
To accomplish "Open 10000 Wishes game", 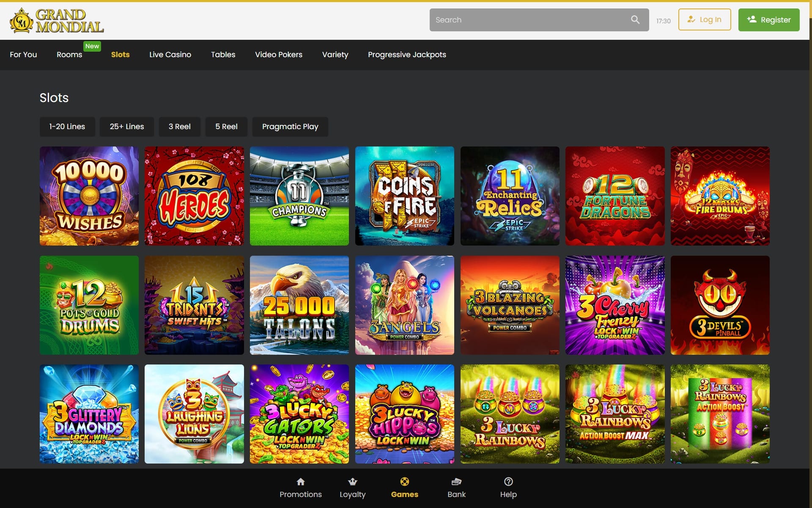I will point(89,196).
